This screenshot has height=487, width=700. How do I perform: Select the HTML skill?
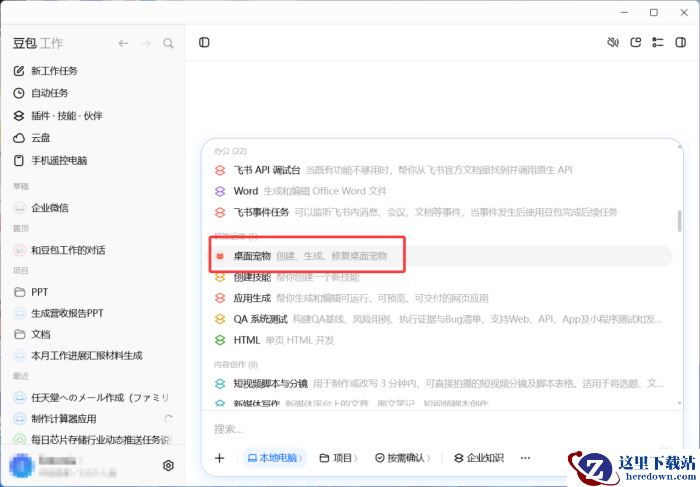coord(442,340)
